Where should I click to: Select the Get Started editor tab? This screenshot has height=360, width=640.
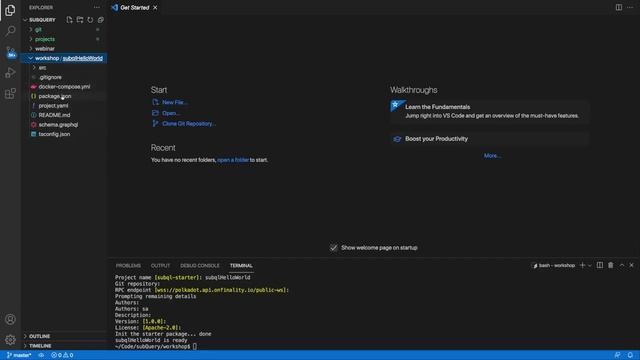pyautogui.click(x=134, y=8)
